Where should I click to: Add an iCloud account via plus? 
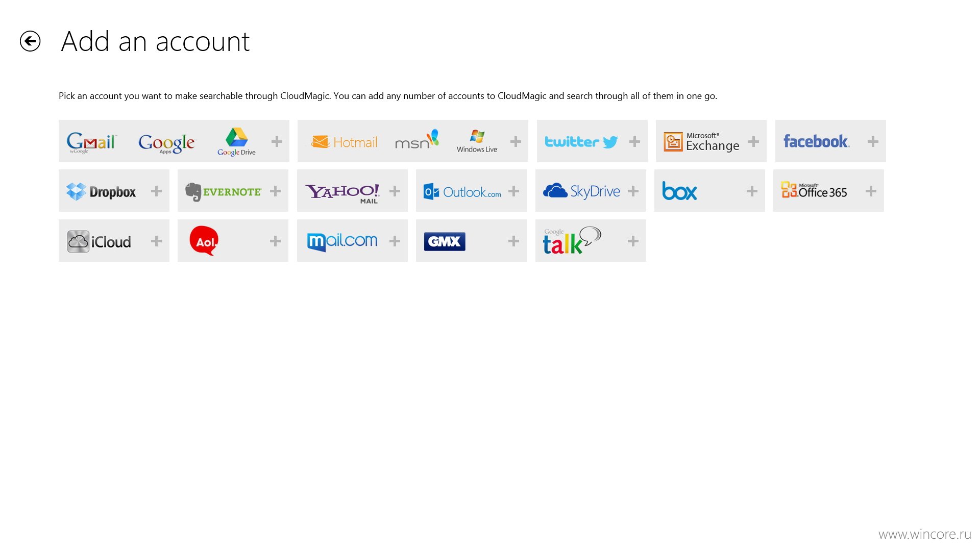156,241
